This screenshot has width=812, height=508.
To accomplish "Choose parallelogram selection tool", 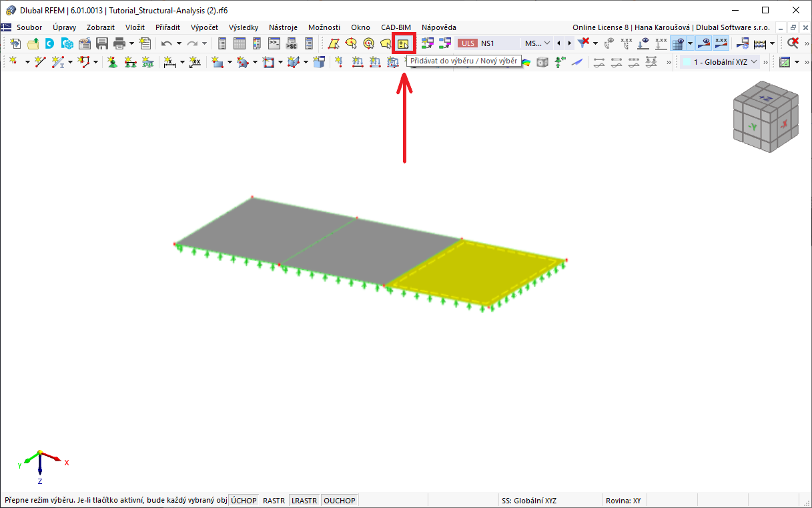I will coord(333,43).
